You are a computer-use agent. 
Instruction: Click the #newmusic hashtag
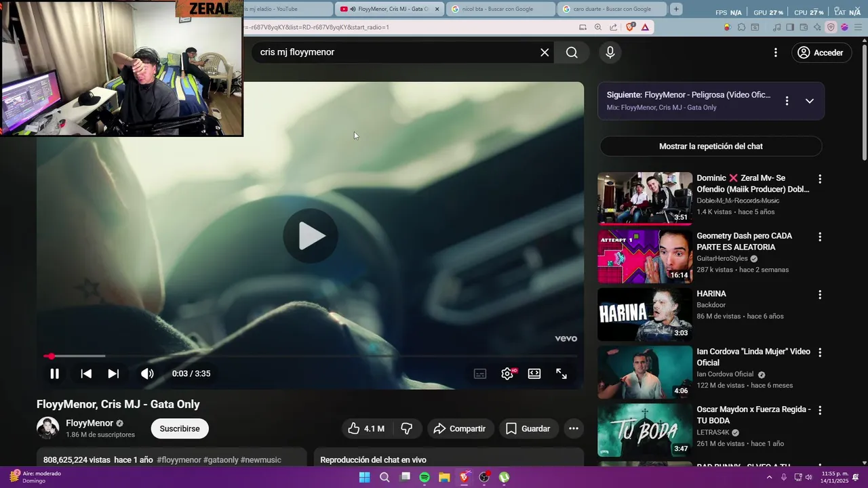tap(261, 460)
